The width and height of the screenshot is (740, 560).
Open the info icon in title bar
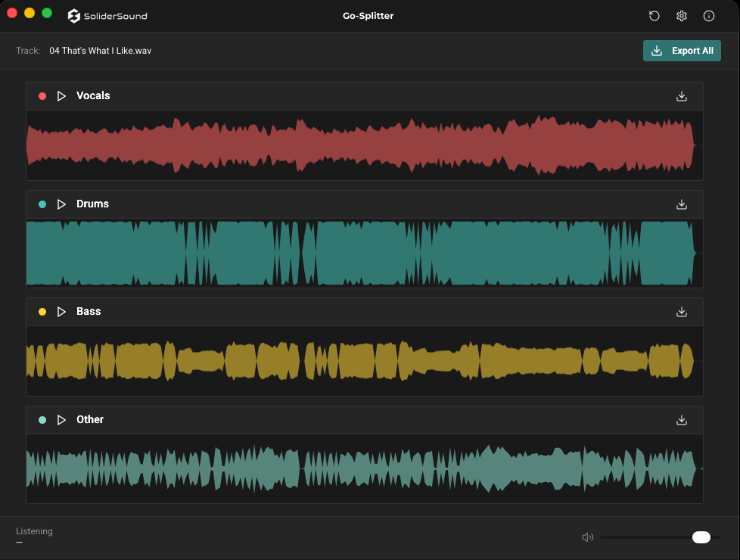(709, 16)
